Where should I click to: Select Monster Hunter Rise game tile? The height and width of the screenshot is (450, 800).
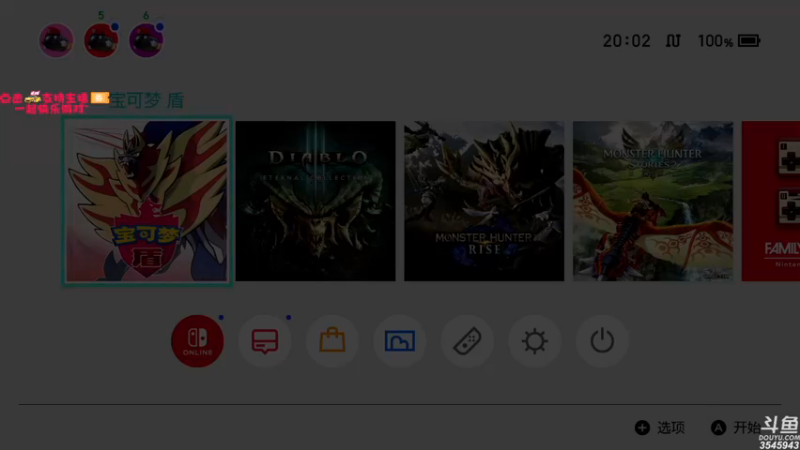pos(484,201)
